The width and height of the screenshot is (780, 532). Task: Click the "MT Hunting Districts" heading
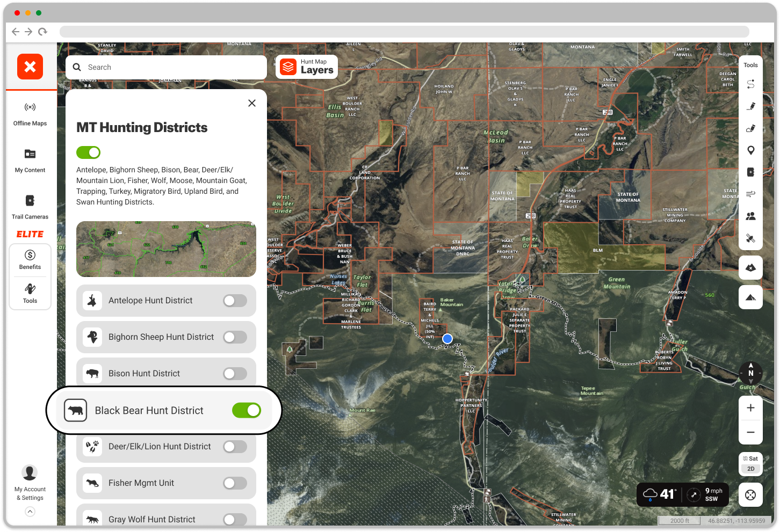click(142, 127)
